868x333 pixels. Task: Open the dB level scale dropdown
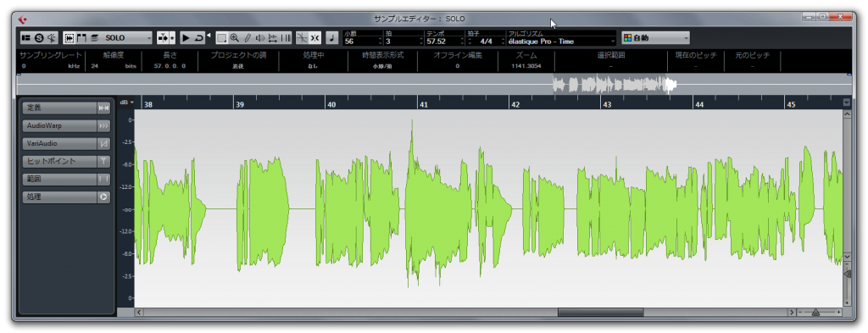(x=126, y=103)
